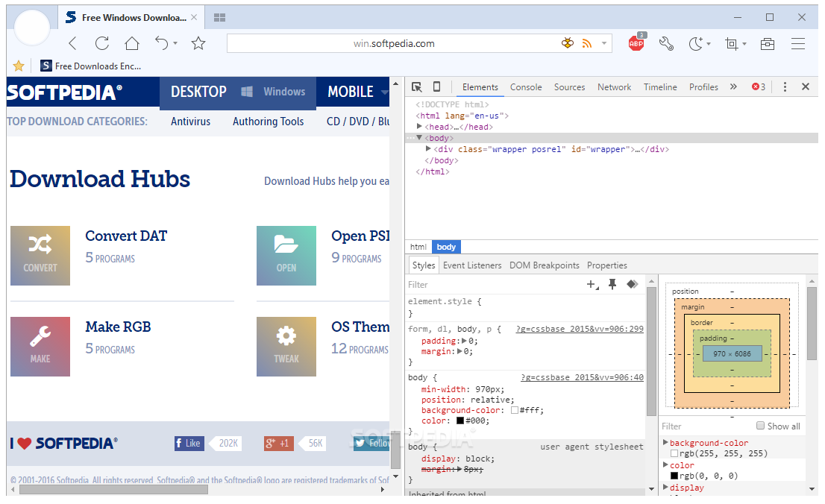825x504 pixels.
Task: Switch to the Sources tab
Action: [x=569, y=86]
